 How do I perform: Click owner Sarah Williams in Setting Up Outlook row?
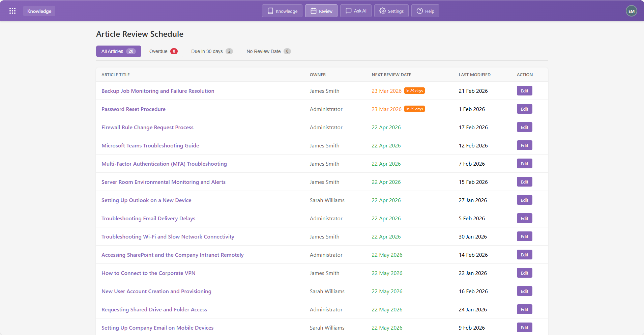click(327, 200)
